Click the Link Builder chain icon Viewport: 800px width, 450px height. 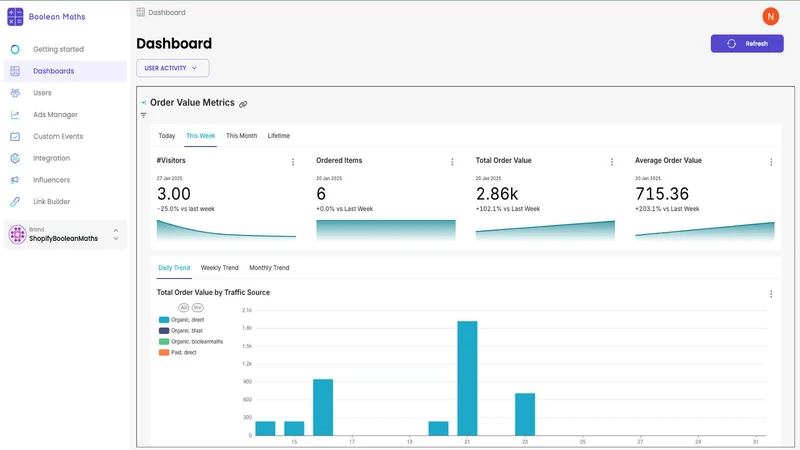pyautogui.click(x=15, y=202)
